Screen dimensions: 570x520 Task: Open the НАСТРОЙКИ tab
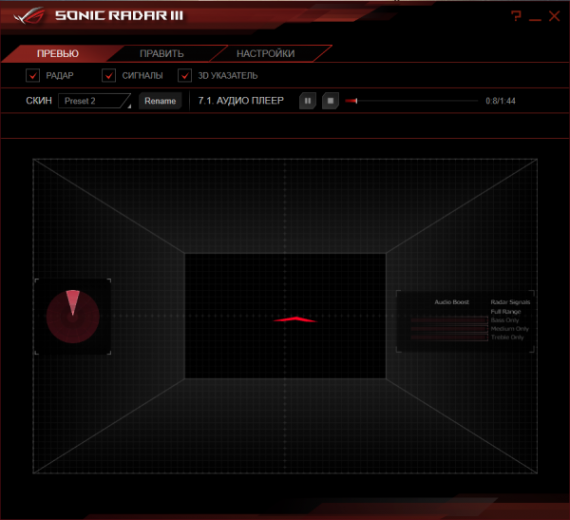[265, 53]
